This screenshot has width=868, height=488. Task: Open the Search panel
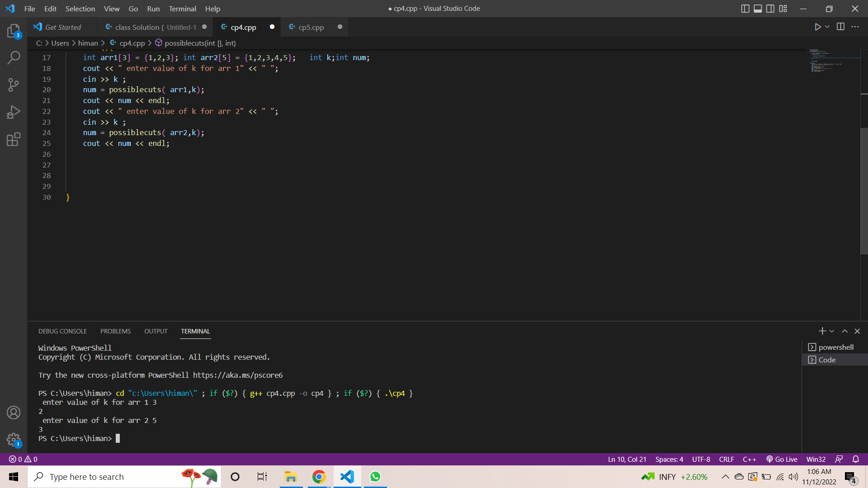coord(14,58)
